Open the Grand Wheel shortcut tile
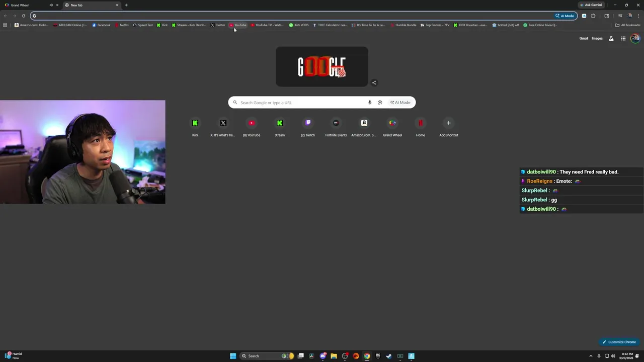The image size is (644, 362). pyautogui.click(x=392, y=127)
